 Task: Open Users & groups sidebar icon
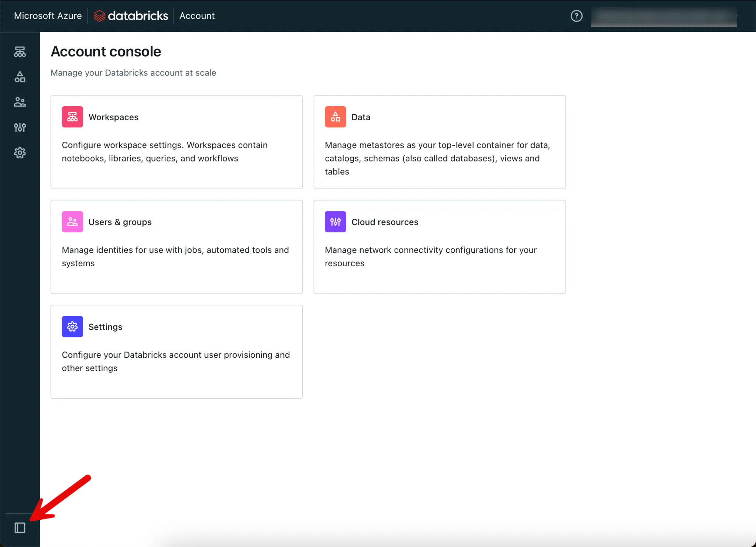coord(20,102)
